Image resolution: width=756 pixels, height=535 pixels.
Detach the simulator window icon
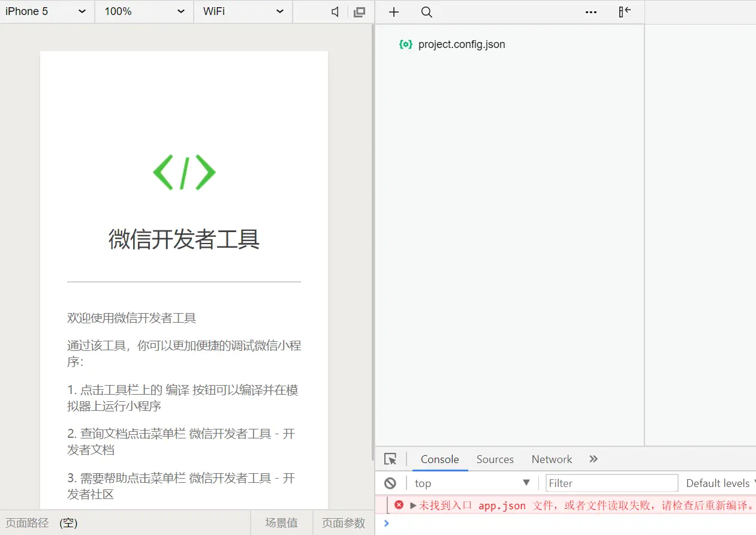point(360,11)
